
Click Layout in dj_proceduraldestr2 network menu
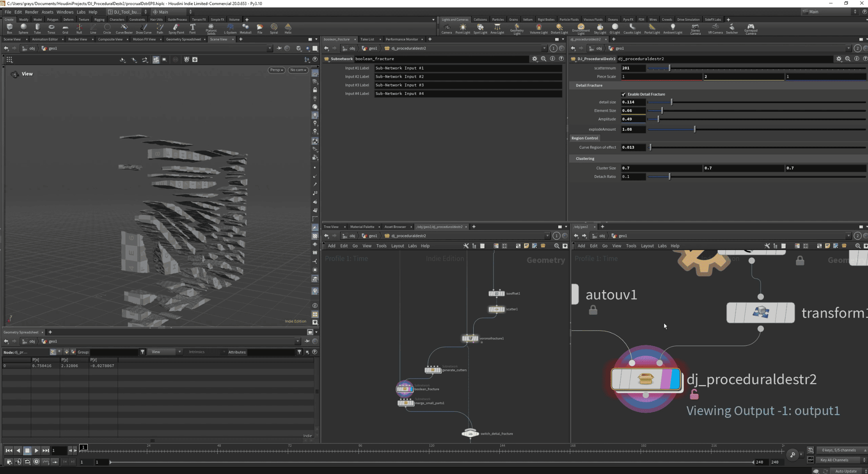398,246
